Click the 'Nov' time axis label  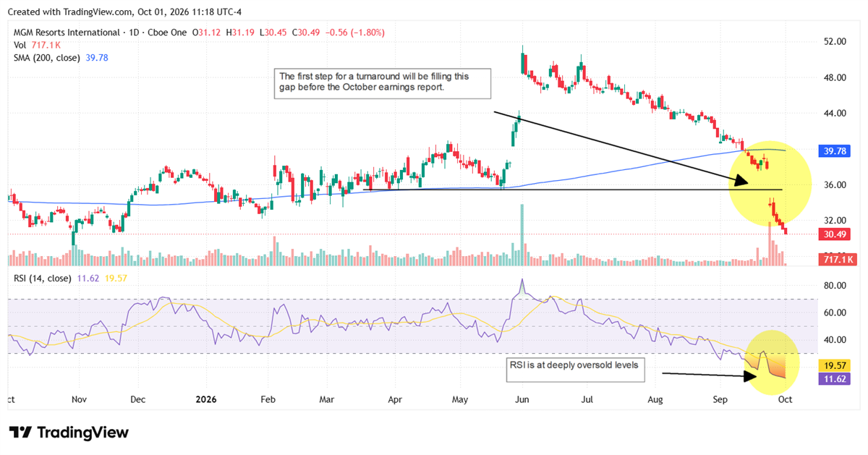pos(78,399)
